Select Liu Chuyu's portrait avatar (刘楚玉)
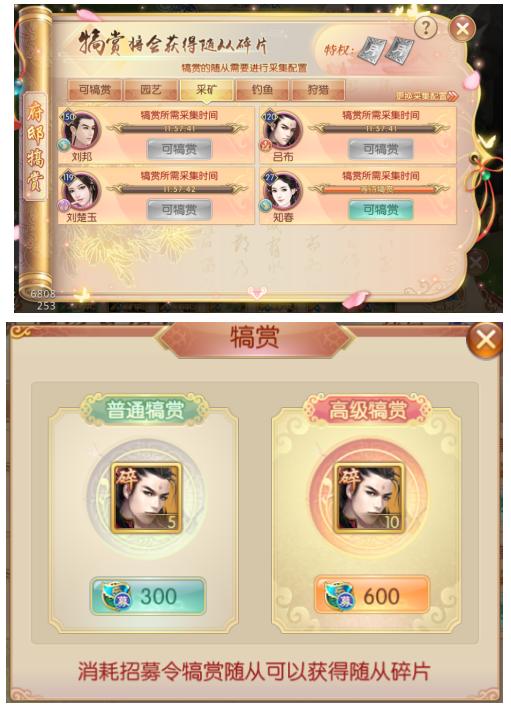511x708 pixels. point(81,192)
